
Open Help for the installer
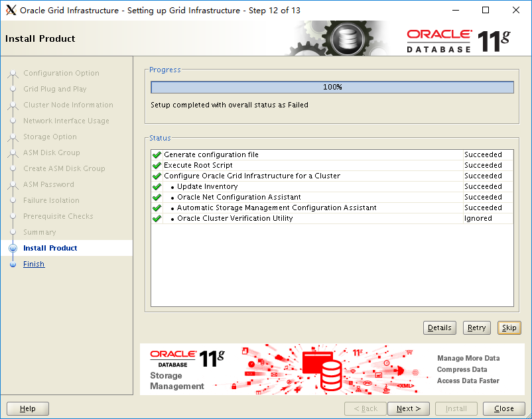point(28,408)
